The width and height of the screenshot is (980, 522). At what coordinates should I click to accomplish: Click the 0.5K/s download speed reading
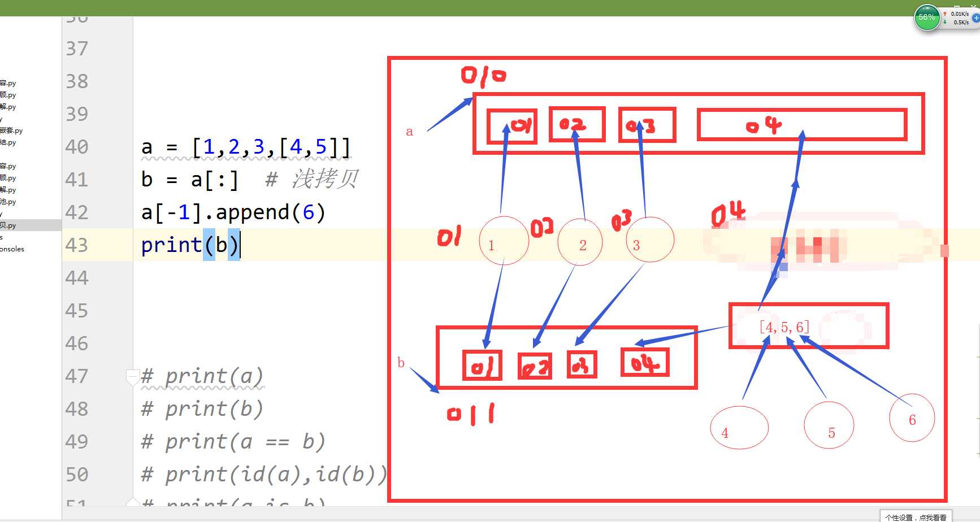coord(961,23)
